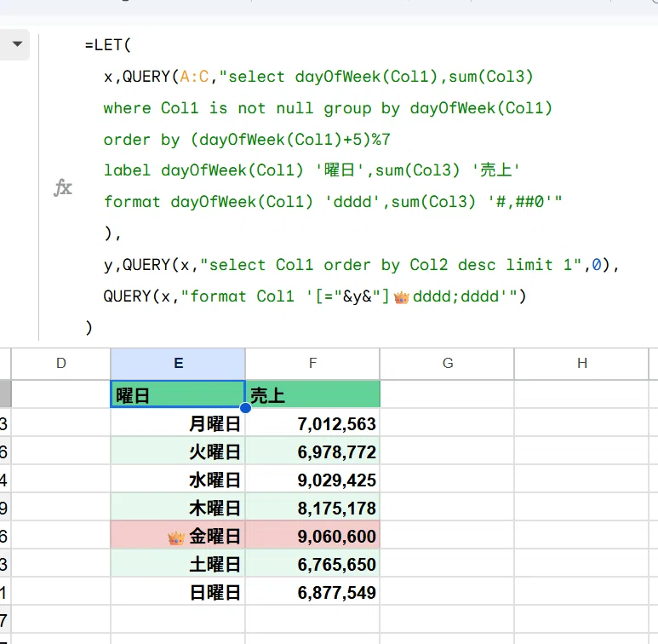
Task: Select column H header
Action: pos(581,363)
